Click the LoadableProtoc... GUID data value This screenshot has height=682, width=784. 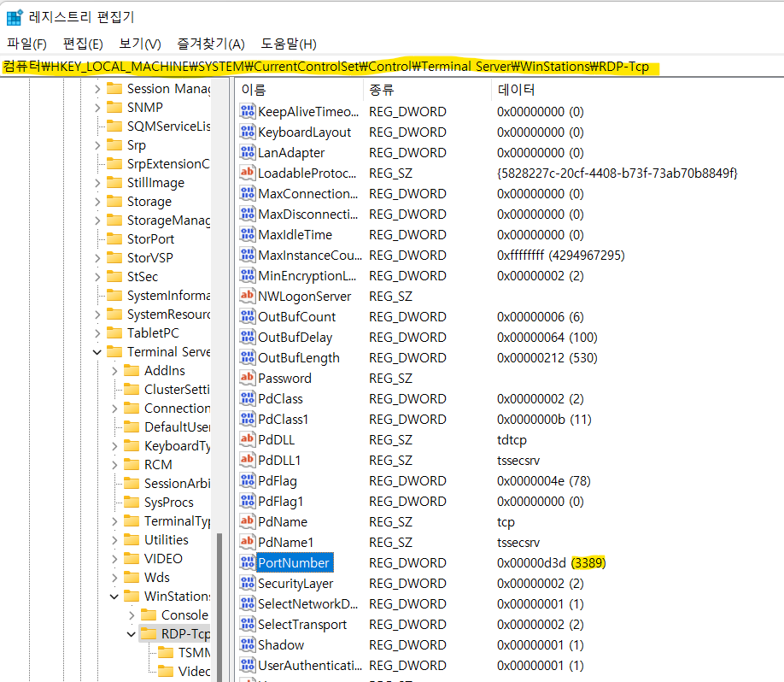pyautogui.click(x=617, y=173)
